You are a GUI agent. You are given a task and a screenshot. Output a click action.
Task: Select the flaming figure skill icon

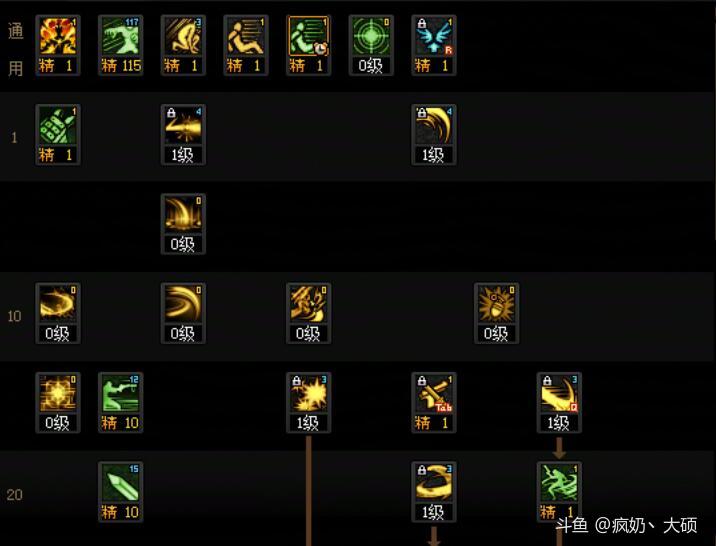(58, 45)
